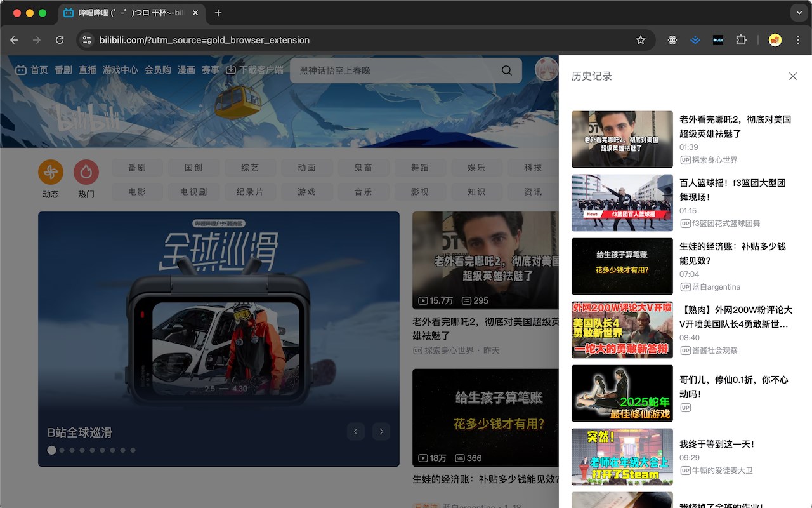Open the Extensions puzzle-piece menu

[741, 40]
